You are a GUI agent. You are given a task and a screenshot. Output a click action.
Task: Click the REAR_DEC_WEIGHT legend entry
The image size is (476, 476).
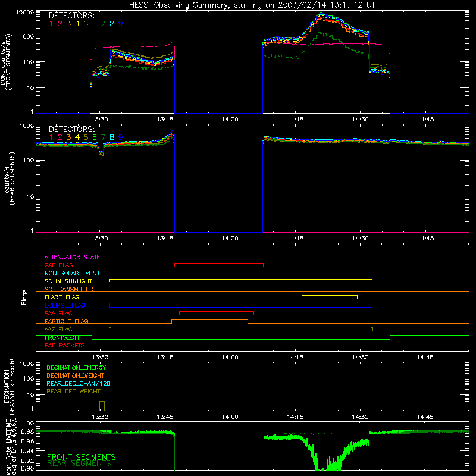coord(73,392)
